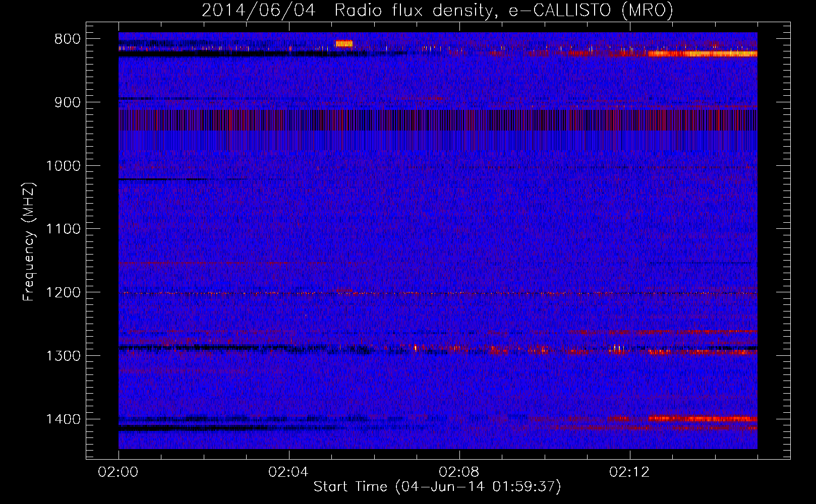
Task: Click the bright red band at 1400 MHz
Action: pyautogui.click(x=702, y=418)
